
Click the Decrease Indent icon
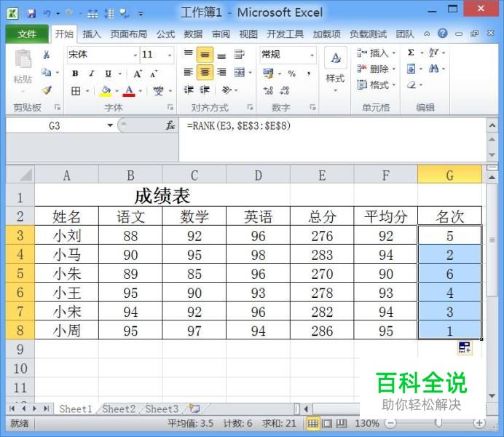coord(189,90)
